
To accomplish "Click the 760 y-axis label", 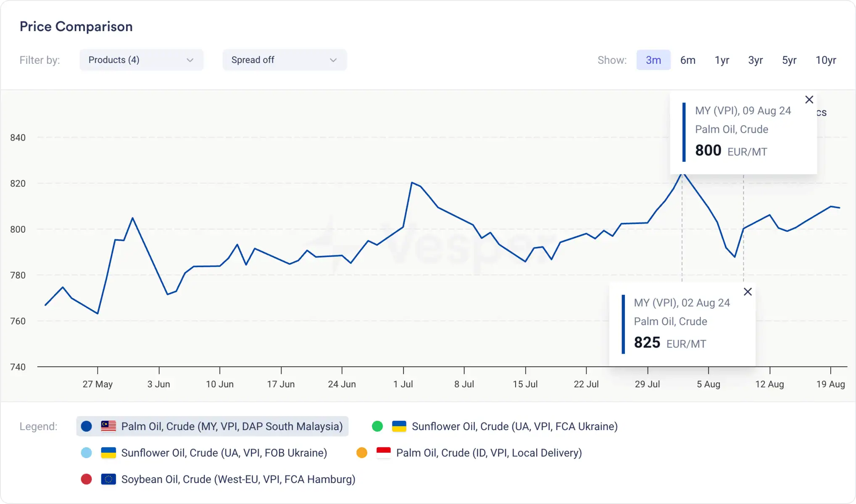I will pyautogui.click(x=18, y=321).
